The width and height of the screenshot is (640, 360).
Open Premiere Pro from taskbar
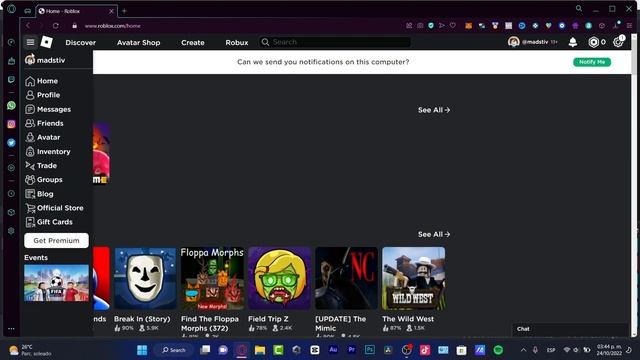tap(351, 350)
